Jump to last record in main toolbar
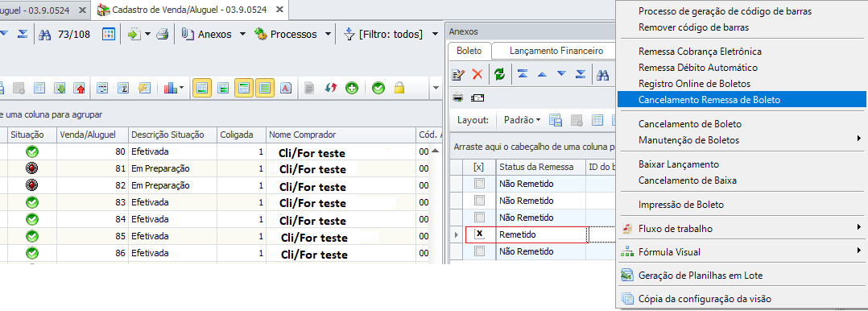 click(23, 35)
